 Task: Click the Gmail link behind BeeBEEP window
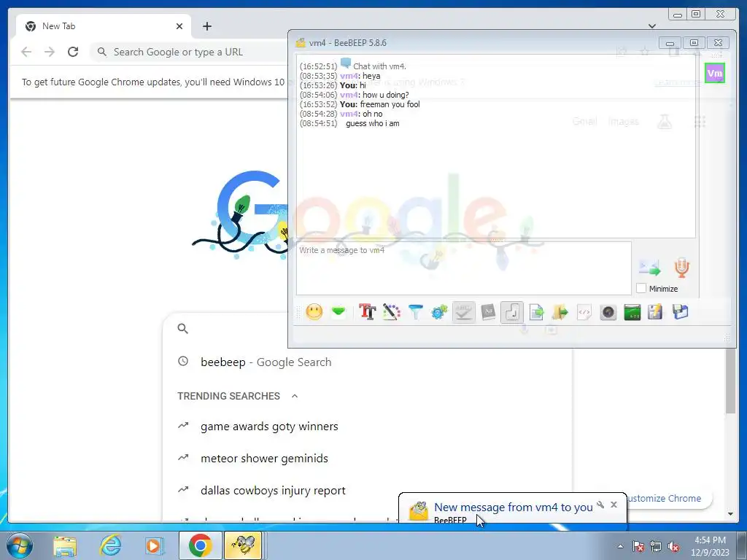(584, 122)
